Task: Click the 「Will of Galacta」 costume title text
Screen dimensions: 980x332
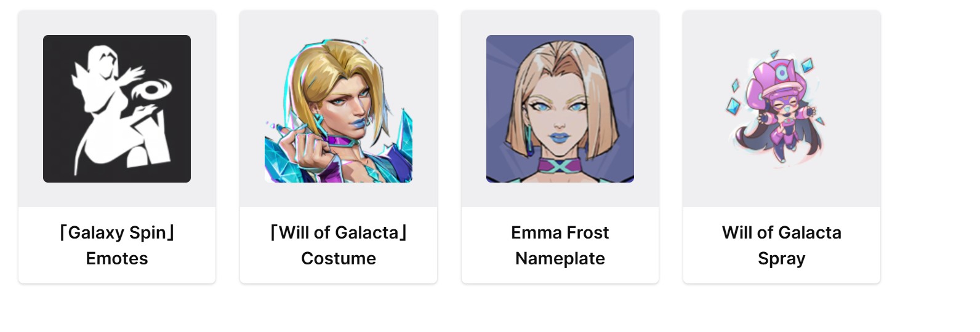Action: pyautogui.click(x=339, y=232)
